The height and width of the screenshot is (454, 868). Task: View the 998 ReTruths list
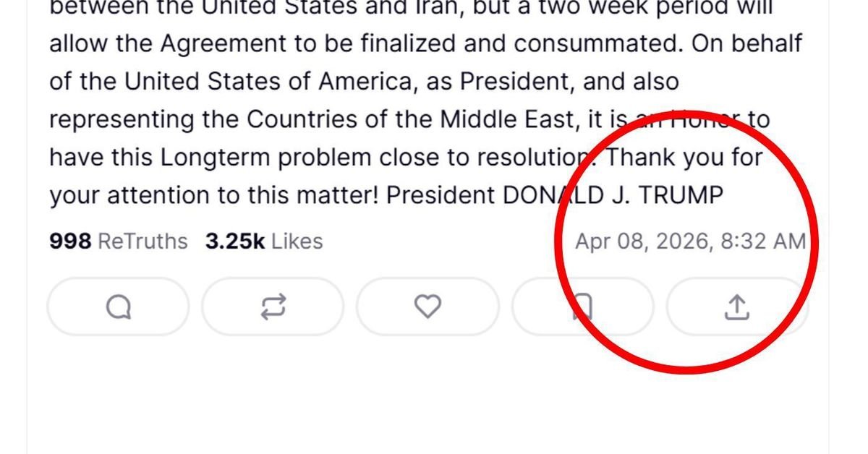point(119,241)
